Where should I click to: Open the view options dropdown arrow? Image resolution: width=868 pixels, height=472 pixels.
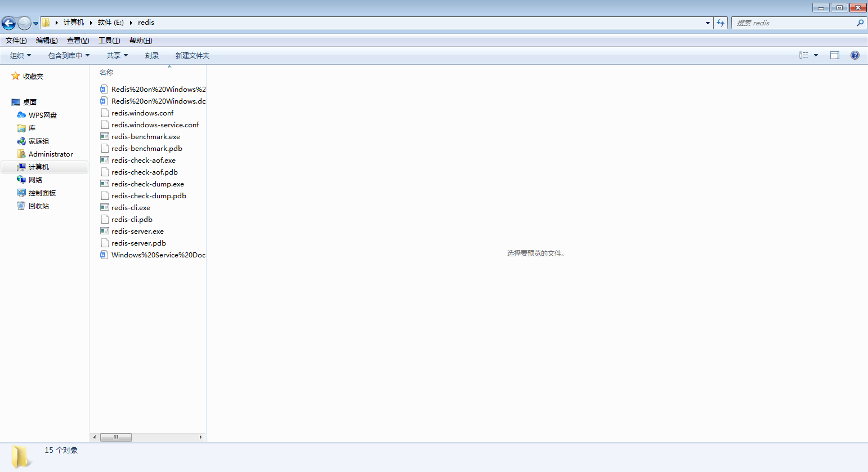pyautogui.click(x=816, y=55)
